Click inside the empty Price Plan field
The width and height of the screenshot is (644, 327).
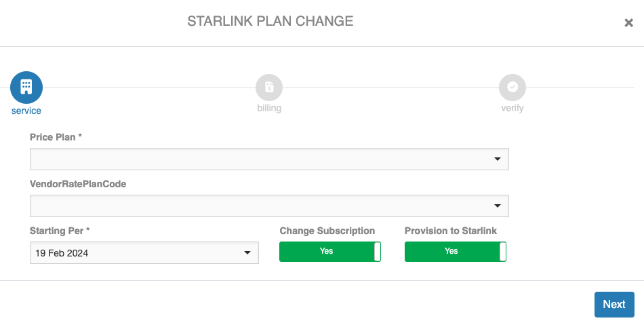coord(258,159)
